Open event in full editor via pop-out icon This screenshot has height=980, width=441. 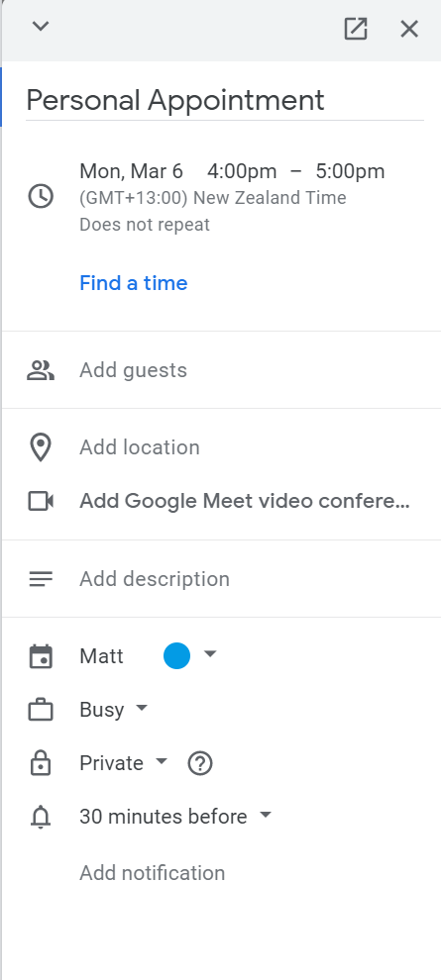(356, 29)
